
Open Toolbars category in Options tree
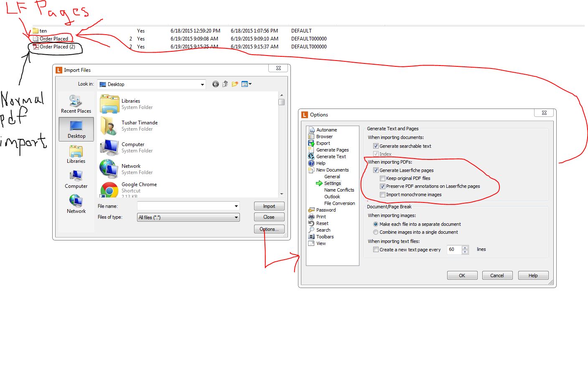[x=325, y=237]
